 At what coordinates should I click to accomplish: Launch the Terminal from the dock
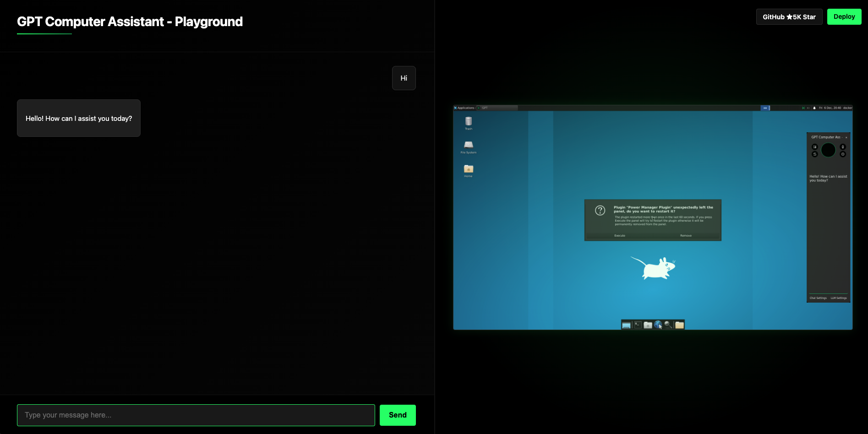click(x=637, y=325)
